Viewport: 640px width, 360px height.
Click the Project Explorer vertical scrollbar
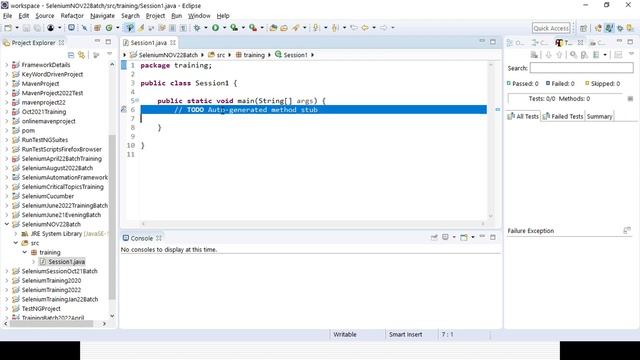coord(112,216)
